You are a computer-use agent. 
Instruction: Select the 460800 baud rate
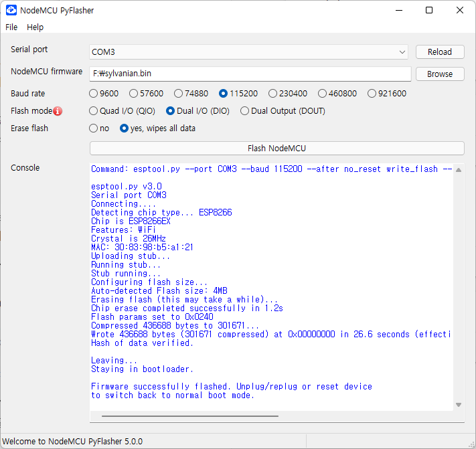pos(337,94)
